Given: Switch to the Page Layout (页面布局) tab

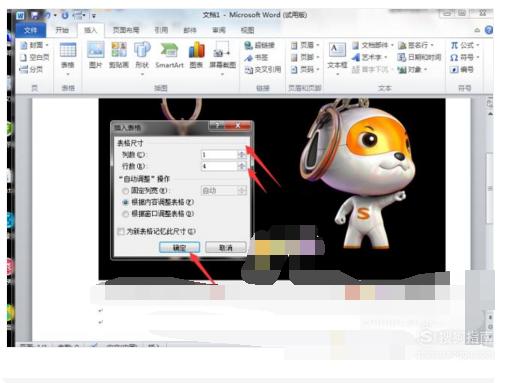Looking at the screenshot, I should point(126,30).
